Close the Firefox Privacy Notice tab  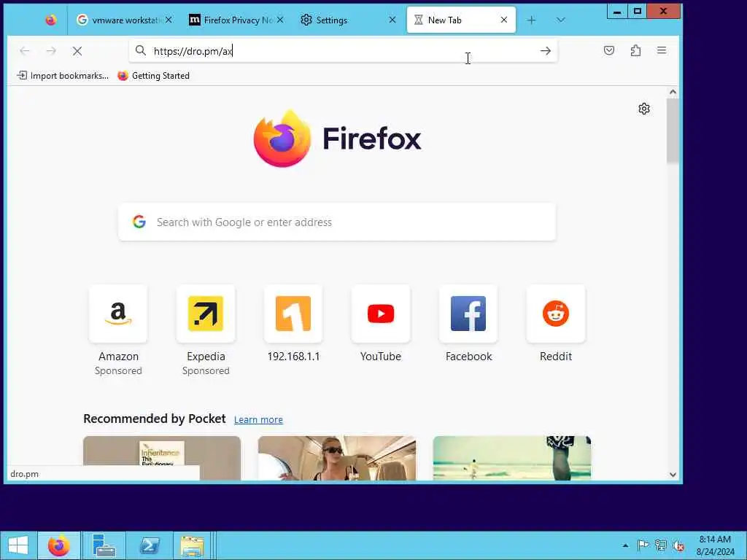pyautogui.click(x=280, y=20)
